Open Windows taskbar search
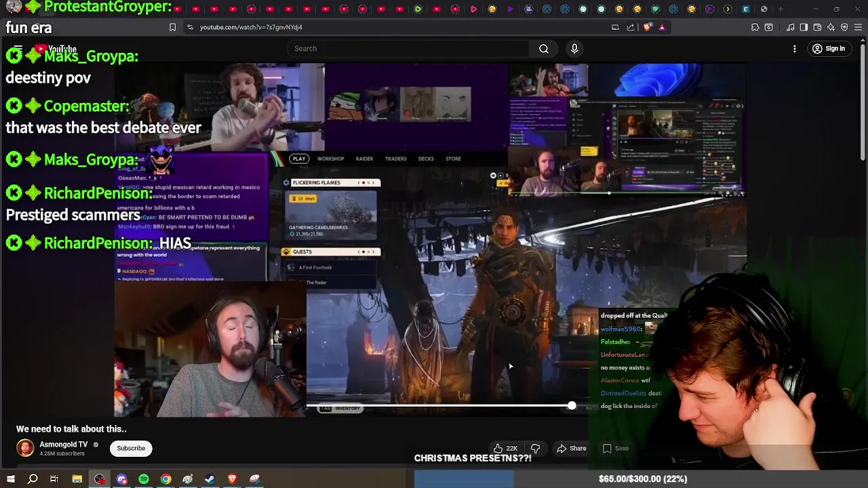868x488 pixels. click(33, 479)
